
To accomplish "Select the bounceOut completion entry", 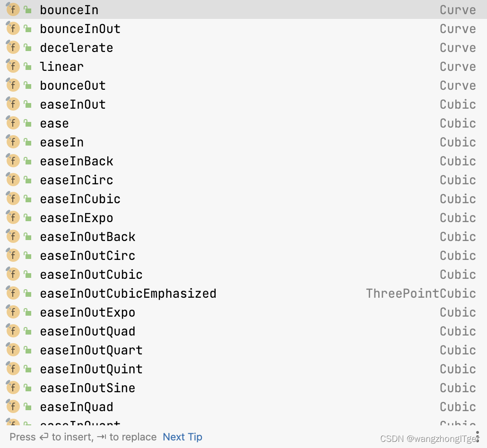I will coord(243,85).
